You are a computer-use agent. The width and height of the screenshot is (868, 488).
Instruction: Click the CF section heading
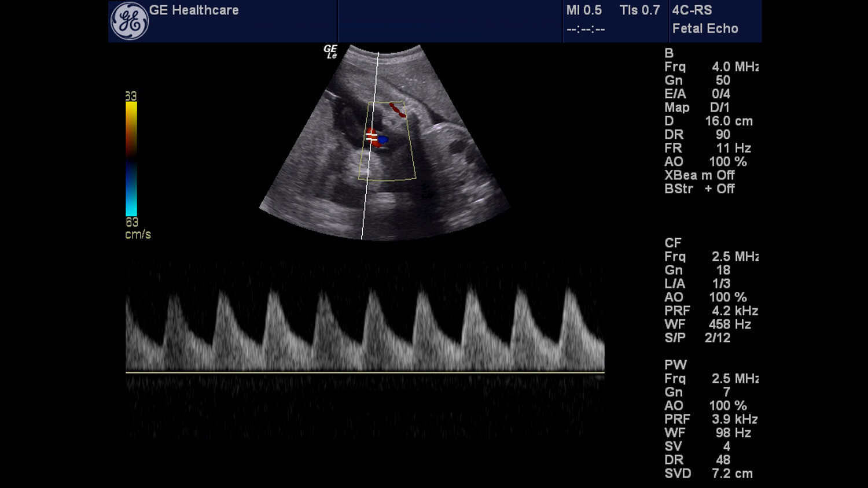coord(673,243)
